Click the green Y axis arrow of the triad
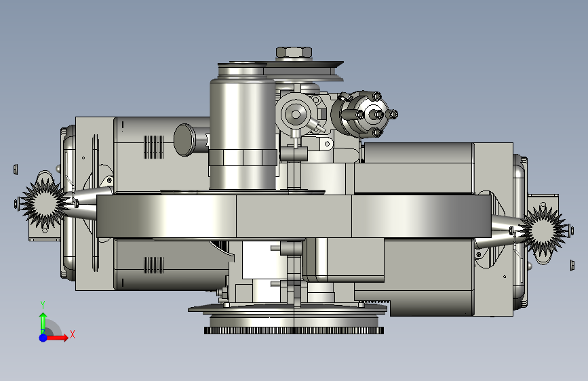 tap(43, 322)
